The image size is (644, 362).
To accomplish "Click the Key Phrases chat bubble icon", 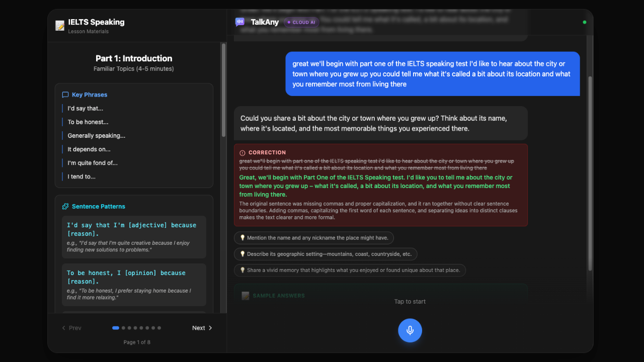I will point(65,95).
